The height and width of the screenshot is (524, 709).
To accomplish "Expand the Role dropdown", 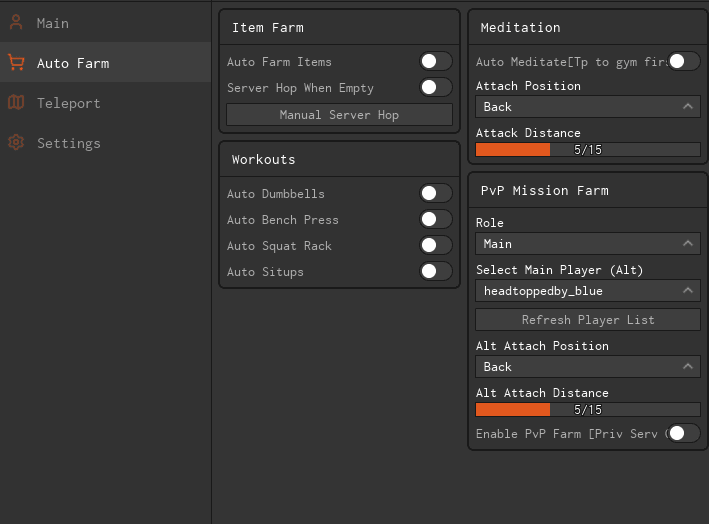I will click(587, 244).
